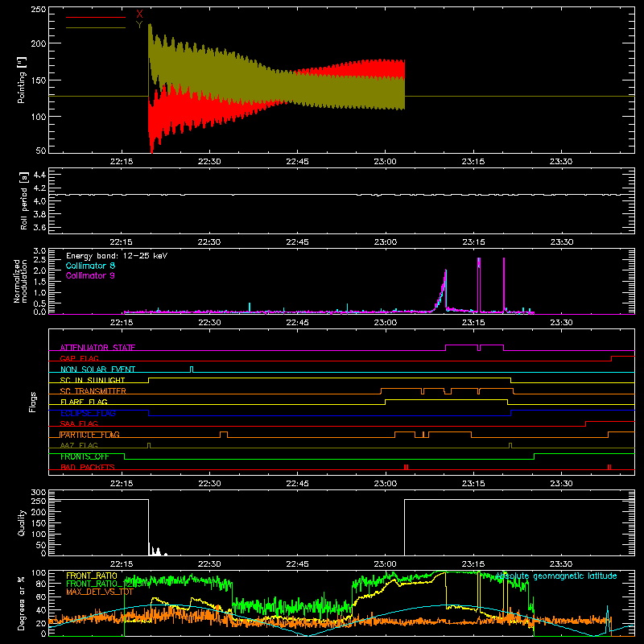Click the olive Y legend label
The width and height of the screenshot is (644, 644).
point(139,25)
